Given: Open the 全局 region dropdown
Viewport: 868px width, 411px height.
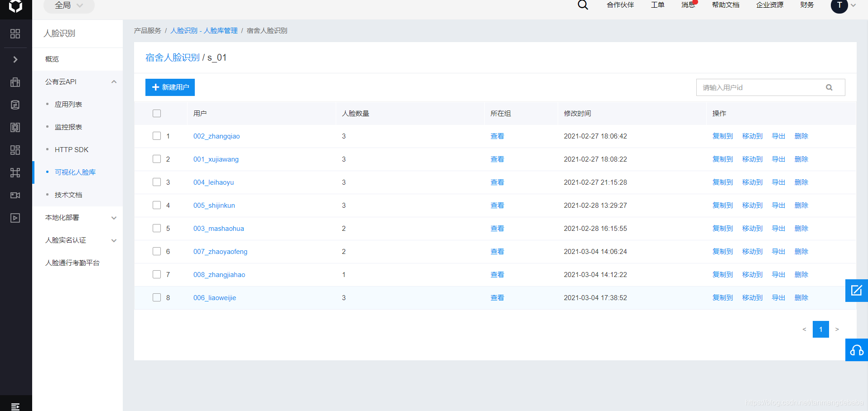Looking at the screenshot, I should pyautogui.click(x=69, y=5).
